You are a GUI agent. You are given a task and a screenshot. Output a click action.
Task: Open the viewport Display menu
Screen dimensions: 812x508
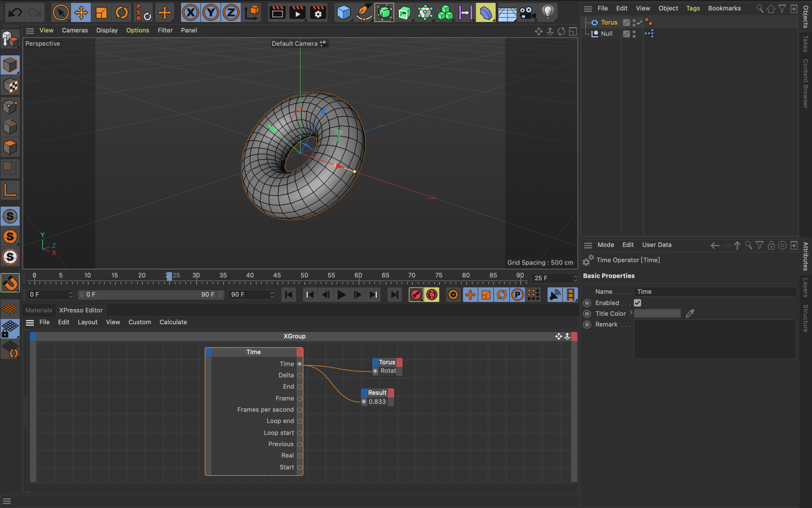click(x=107, y=30)
